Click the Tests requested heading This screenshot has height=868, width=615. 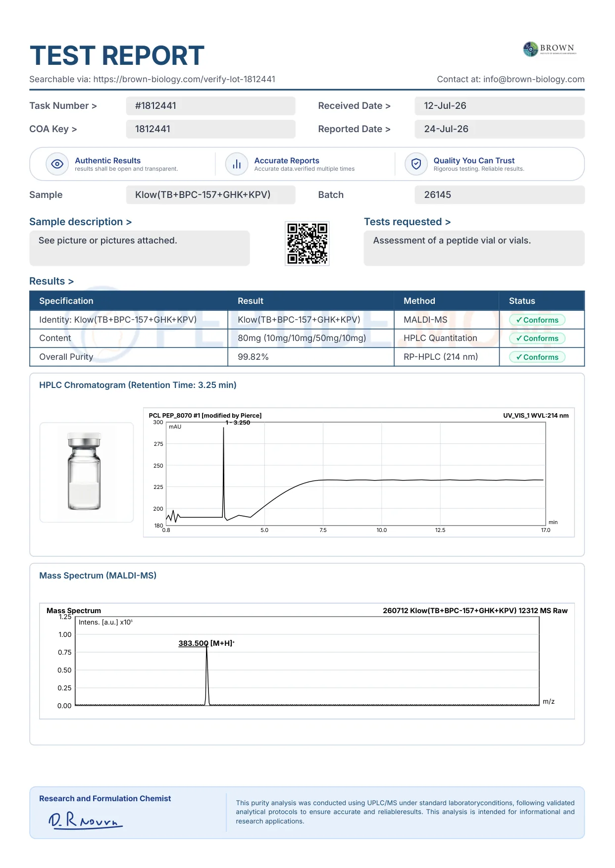click(407, 222)
